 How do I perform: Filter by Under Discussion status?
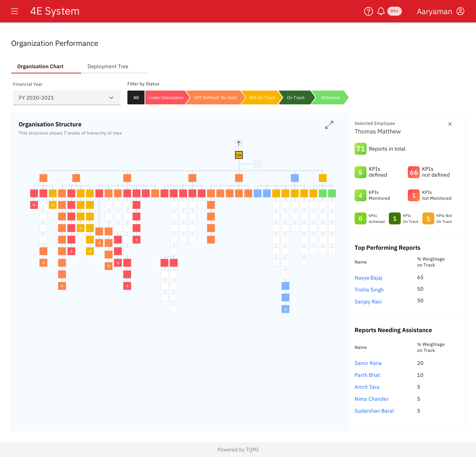point(166,97)
